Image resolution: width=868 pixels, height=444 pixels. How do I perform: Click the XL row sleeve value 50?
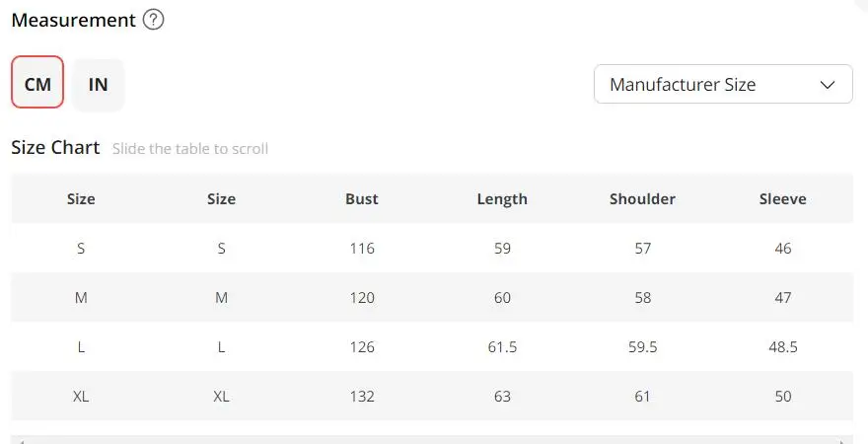[783, 396]
